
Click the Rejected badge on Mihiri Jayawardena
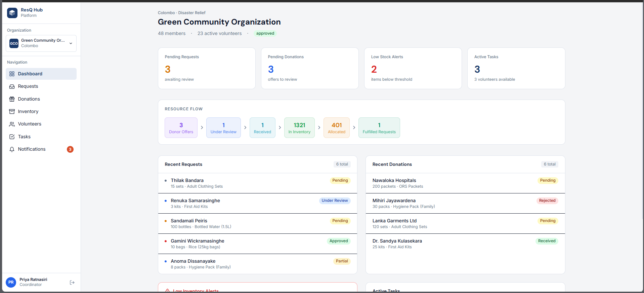click(547, 201)
